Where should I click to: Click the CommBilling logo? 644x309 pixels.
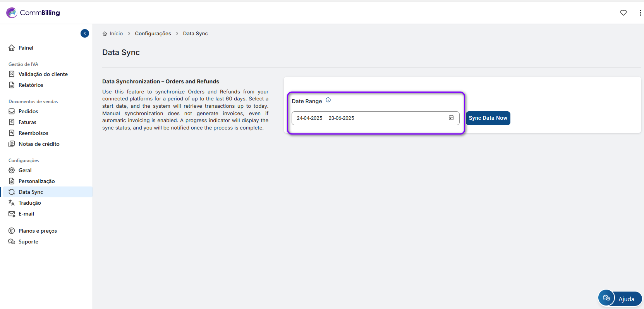33,13
